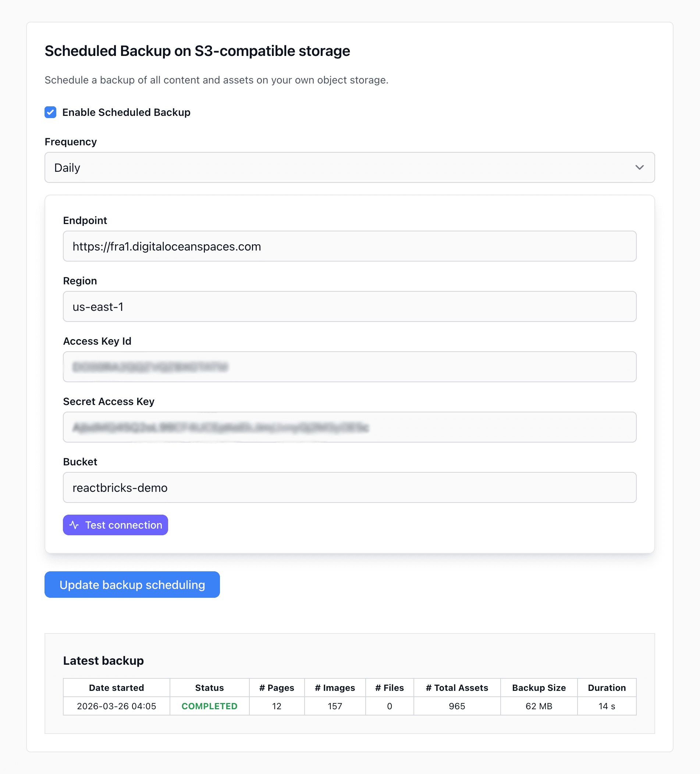This screenshot has width=700, height=774.
Task: Click the # Images column header
Action: [x=334, y=688]
